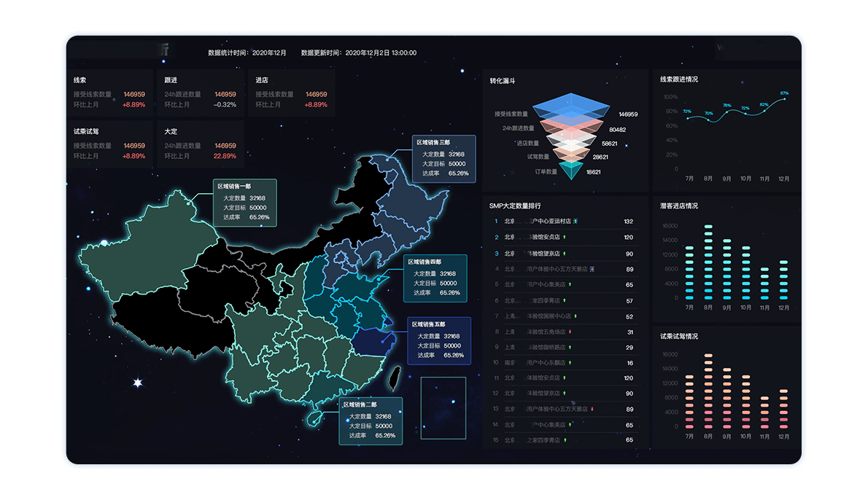Click the green up arrow in rank 2 row
Viewport: 868px width, 500px height.
[x=565, y=237]
